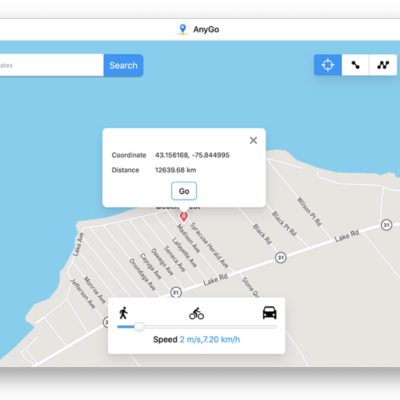Select the two-spot route mode icon
The image size is (400, 400).
[x=355, y=65]
